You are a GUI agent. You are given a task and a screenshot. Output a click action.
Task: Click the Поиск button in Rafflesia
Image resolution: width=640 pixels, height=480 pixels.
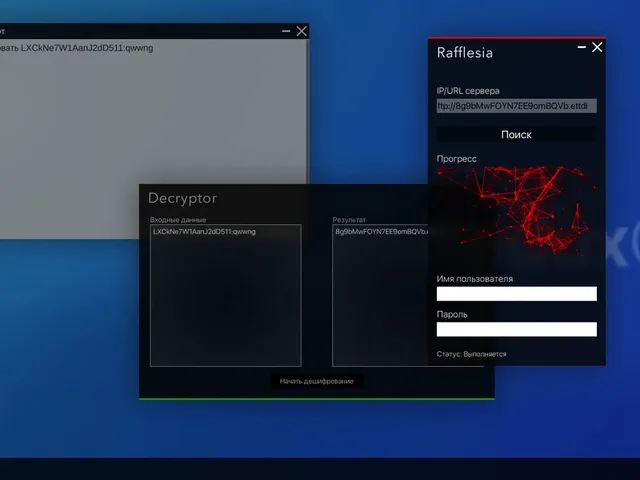coord(516,135)
